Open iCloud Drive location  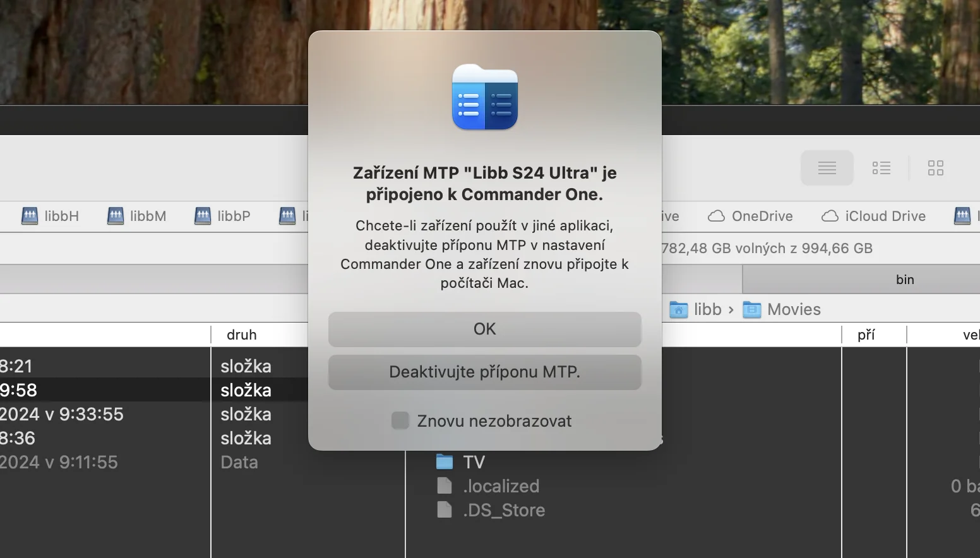[873, 216]
